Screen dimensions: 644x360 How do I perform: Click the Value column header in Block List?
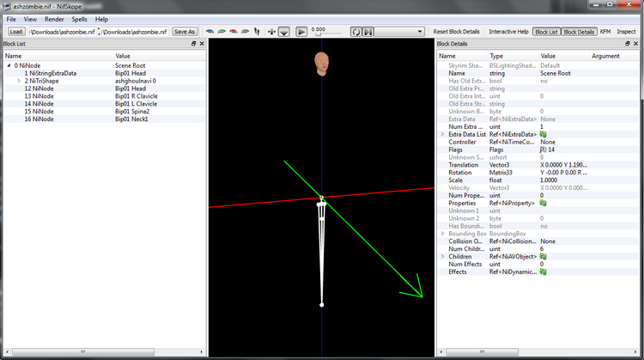(160, 56)
